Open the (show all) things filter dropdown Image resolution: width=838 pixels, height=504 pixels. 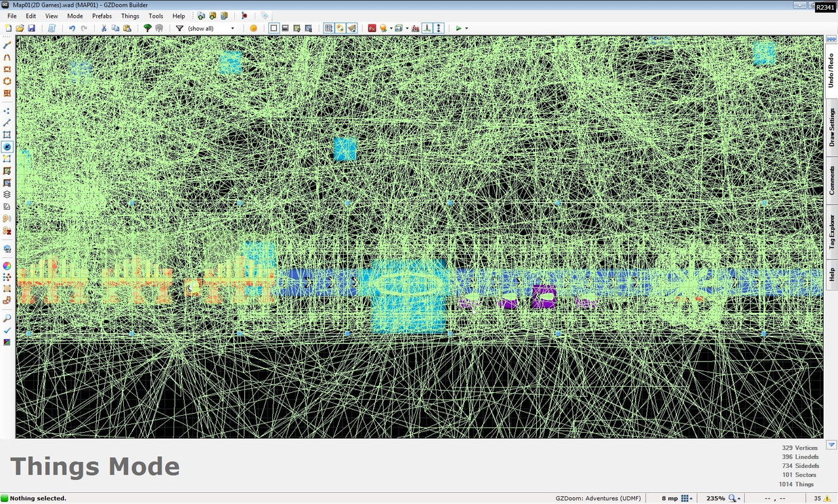pos(232,28)
